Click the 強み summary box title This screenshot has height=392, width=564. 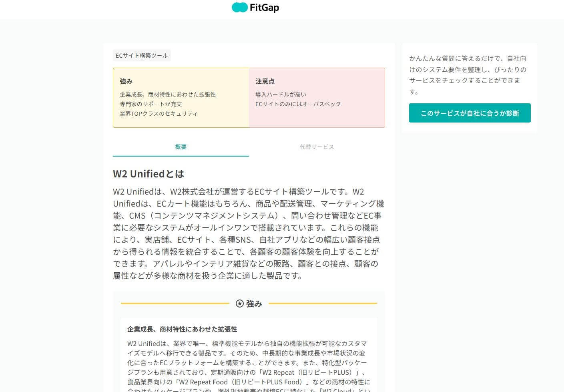(126, 81)
